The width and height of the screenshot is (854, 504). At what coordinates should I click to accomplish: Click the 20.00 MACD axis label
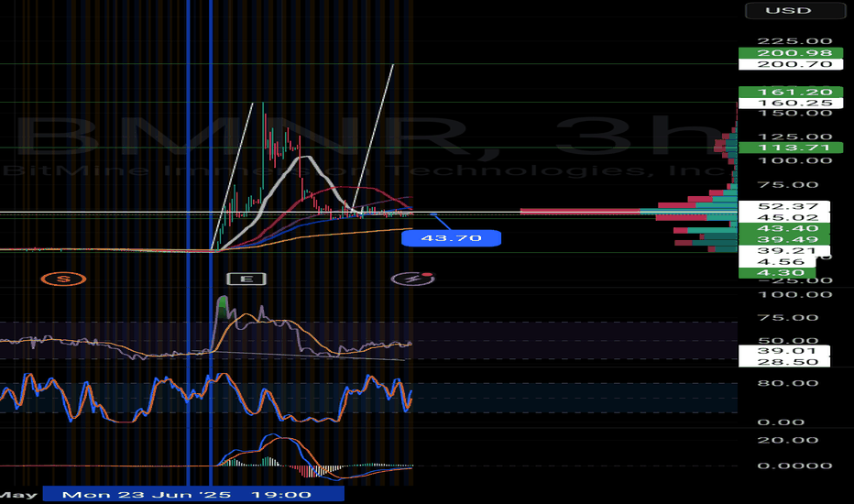tap(787, 440)
